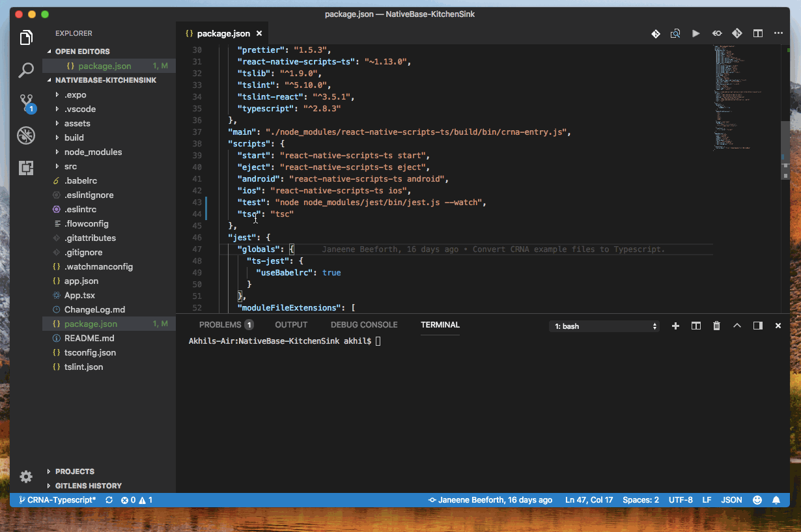This screenshot has height=532, width=801.
Task: Open the tslint.json file
Action: pyautogui.click(x=109, y=367)
